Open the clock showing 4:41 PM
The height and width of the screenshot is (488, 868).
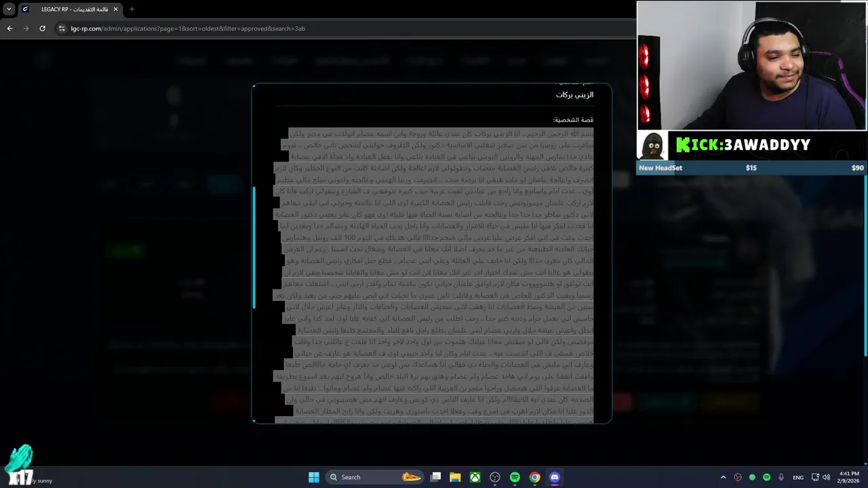tap(849, 477)
